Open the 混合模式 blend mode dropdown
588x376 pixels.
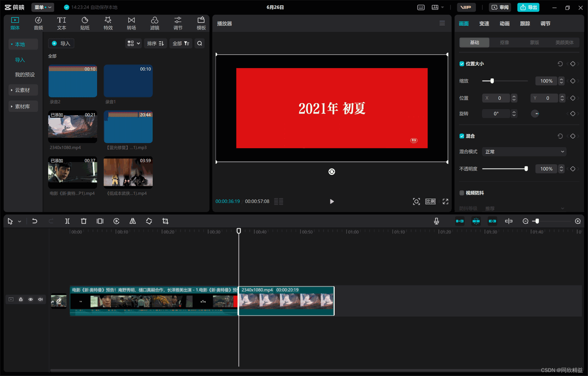pyautogui.click(x=524, y=152)
